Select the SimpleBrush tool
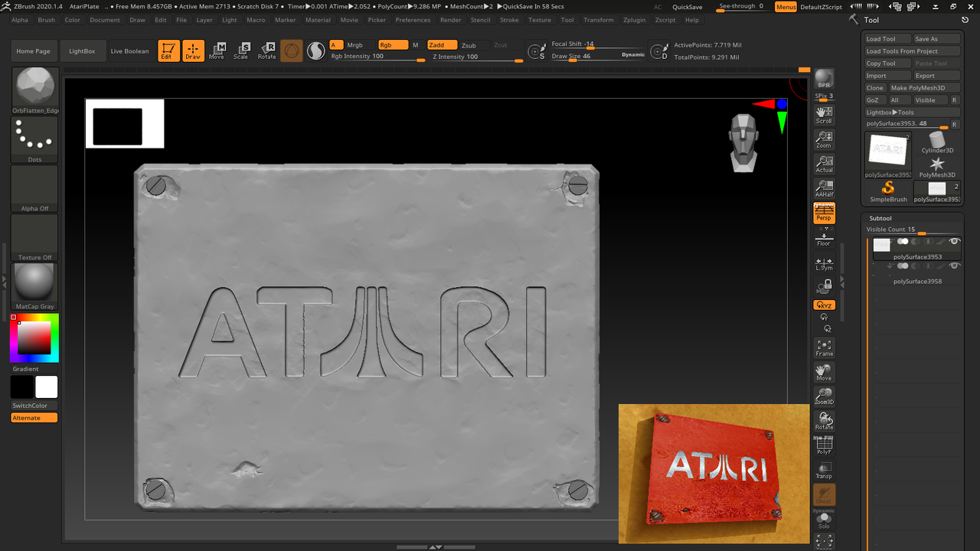The height and width of the screenshot is (551, 980). tap(888, 191)
